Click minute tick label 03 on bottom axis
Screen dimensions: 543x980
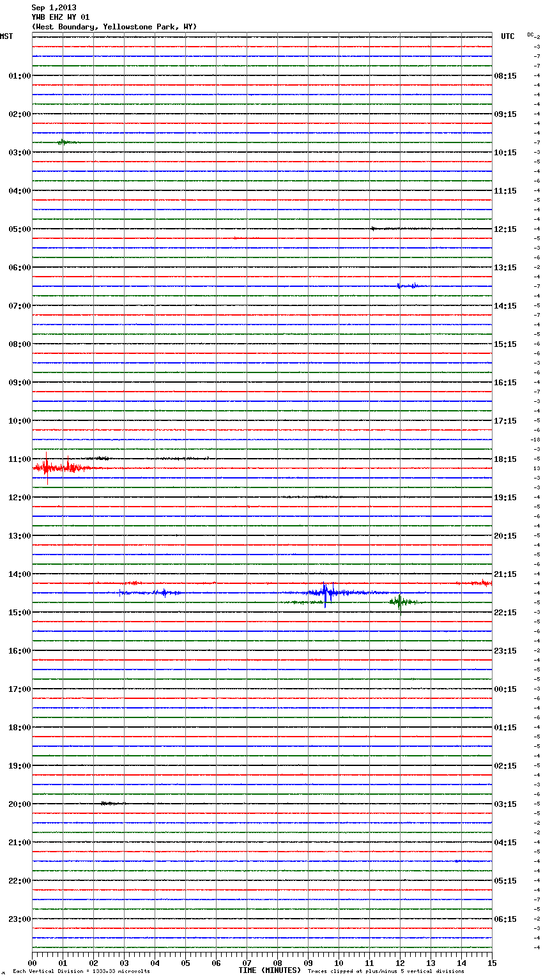click(124, 963)
